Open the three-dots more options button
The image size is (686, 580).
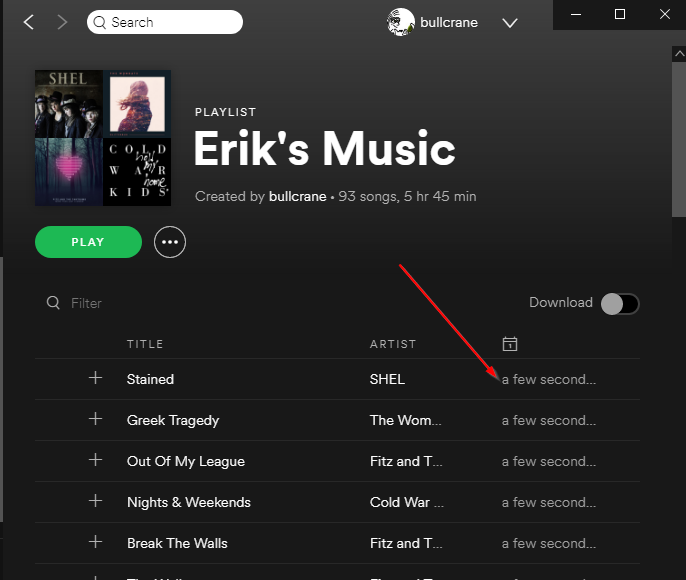(170, 242)
